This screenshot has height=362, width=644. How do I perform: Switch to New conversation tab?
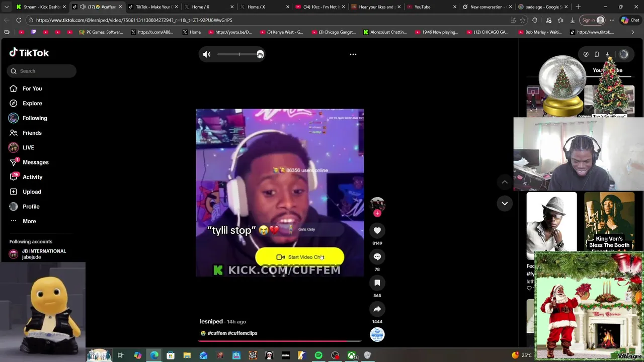pos(487,7)
